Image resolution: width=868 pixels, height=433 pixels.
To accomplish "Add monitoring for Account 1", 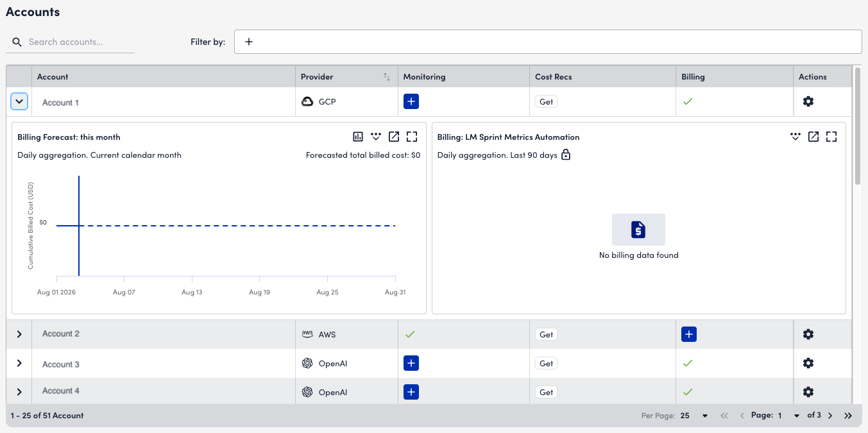I will 411,101.
